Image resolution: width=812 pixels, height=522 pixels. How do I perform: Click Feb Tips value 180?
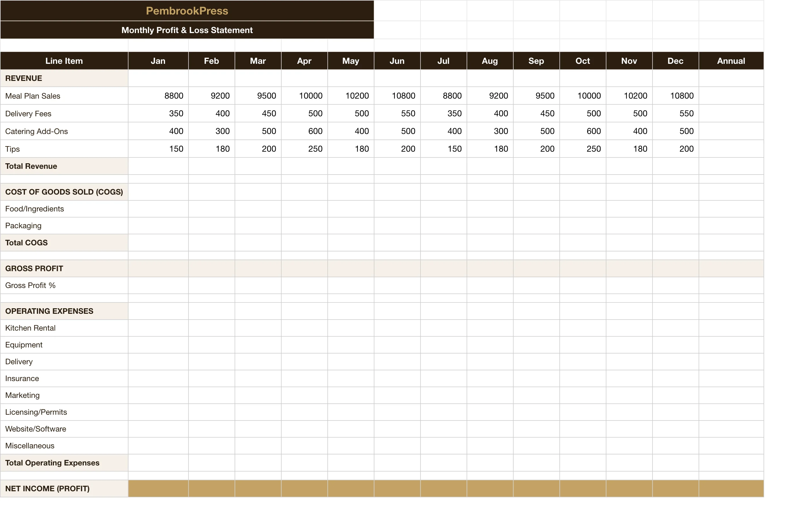click(211, 149)
